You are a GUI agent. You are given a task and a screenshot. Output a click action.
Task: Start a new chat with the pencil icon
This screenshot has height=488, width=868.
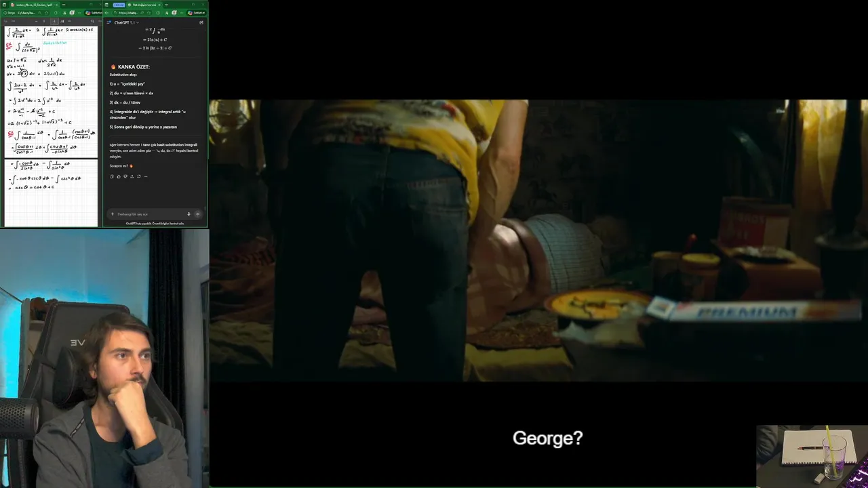(x=201, y=22)
